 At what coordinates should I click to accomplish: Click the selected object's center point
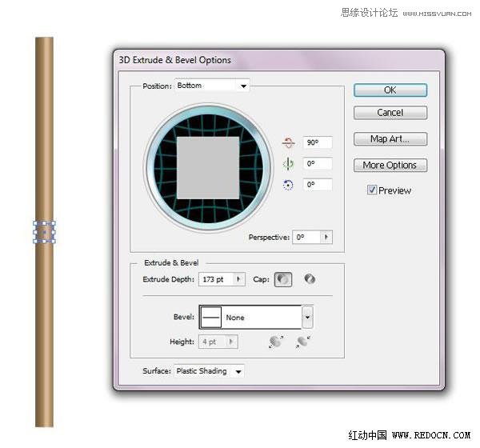click(x=44, y=233)
